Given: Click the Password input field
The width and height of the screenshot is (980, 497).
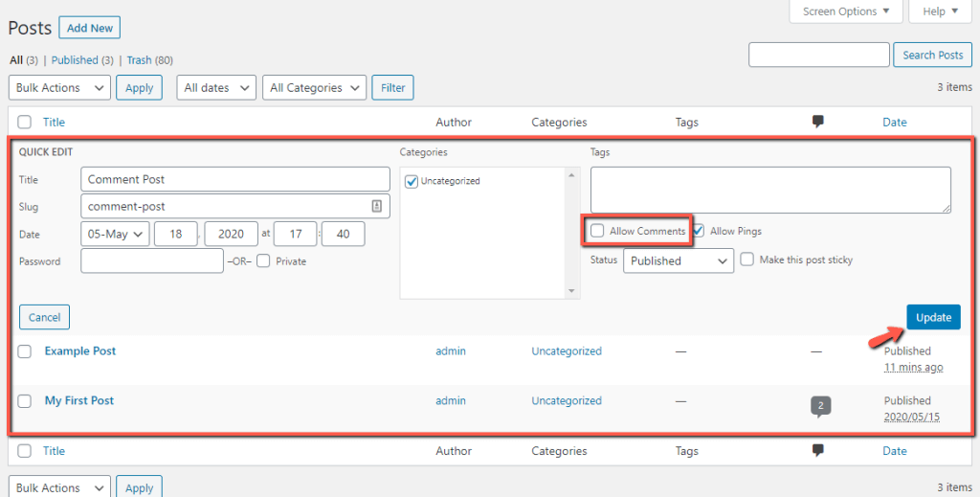Looking at the screenshot, I should tap(152, 261).
